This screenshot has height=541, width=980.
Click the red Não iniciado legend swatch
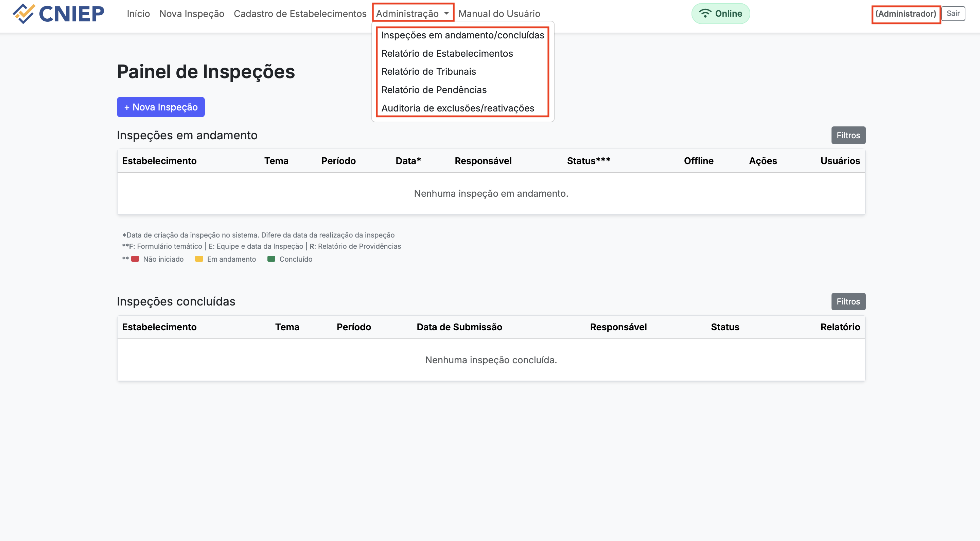[x=135, y=259]
